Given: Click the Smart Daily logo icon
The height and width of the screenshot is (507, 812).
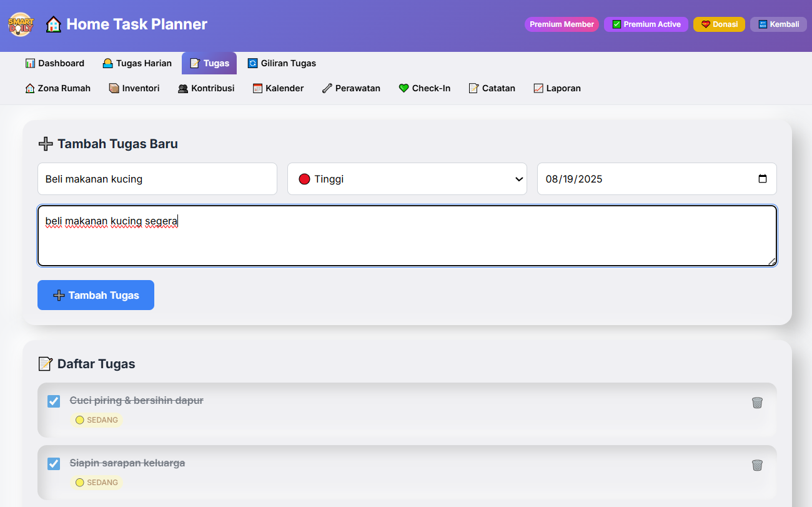Looking at the screenshot, I should pyautogui.click(x=20, y=24).
